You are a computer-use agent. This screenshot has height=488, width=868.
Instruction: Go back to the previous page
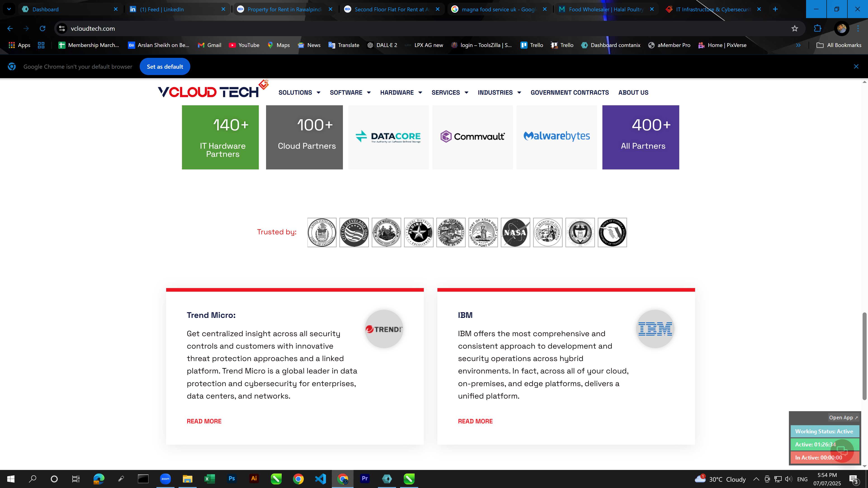click(x=10, y=29)
